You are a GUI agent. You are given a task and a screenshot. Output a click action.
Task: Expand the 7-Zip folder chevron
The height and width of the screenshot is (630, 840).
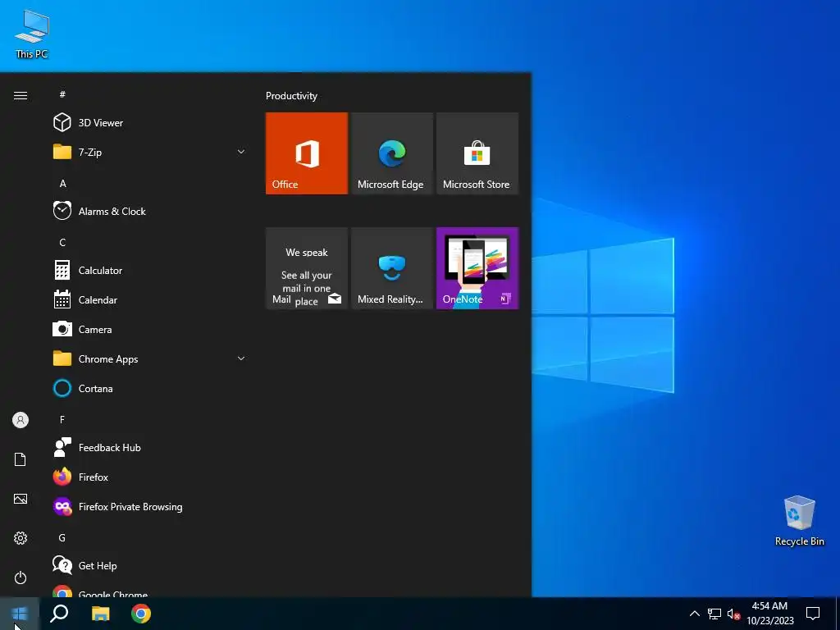click(x=241, y=152)
